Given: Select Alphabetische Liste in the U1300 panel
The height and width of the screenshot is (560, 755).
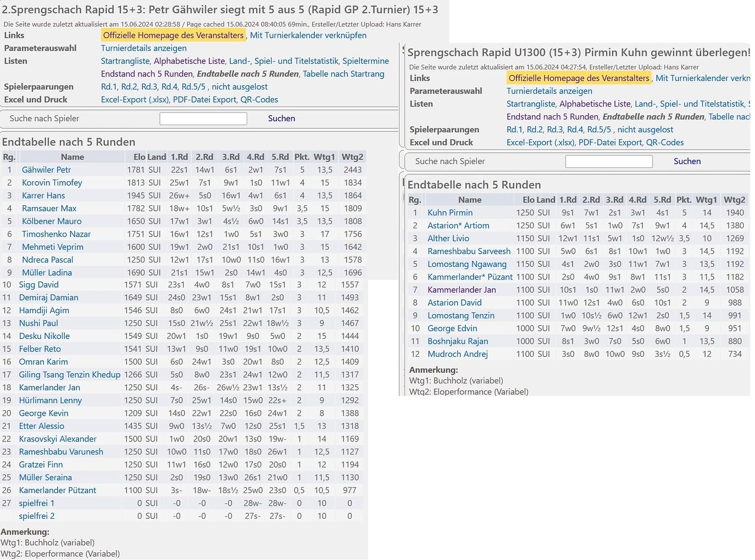Looking at the screenshot, I should pyautogui.click(x=595, y=104).
